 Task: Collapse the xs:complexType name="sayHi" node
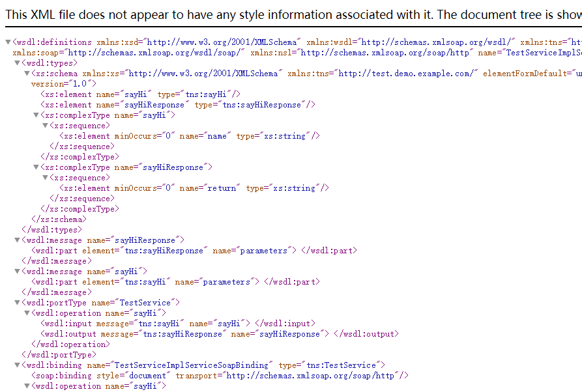pos(36,115)
